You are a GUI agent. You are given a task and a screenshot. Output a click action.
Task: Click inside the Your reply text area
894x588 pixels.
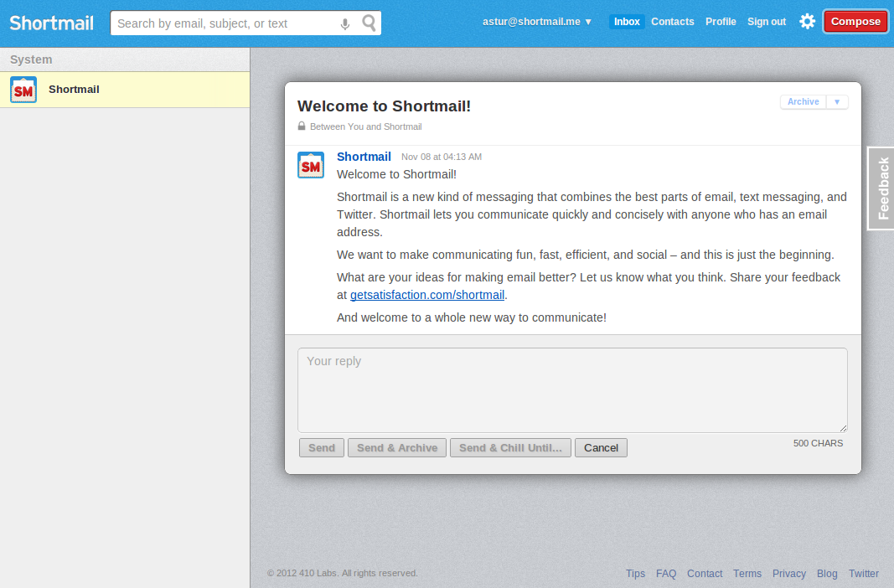point(572,390)
